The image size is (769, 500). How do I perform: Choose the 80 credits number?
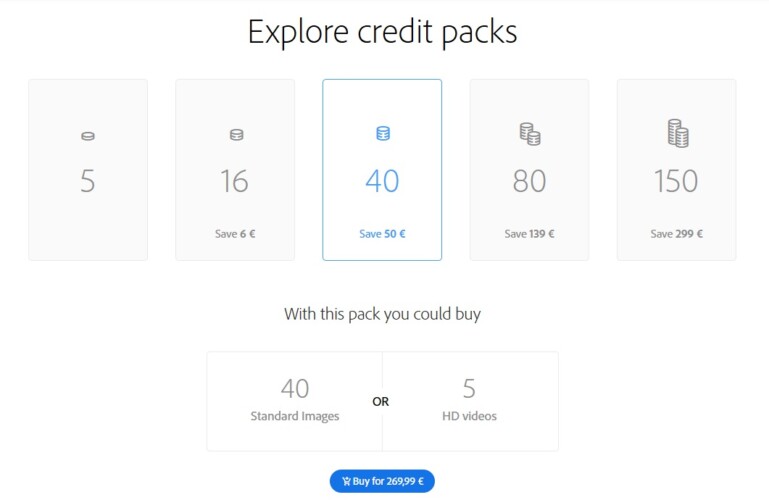click(529, 181)
